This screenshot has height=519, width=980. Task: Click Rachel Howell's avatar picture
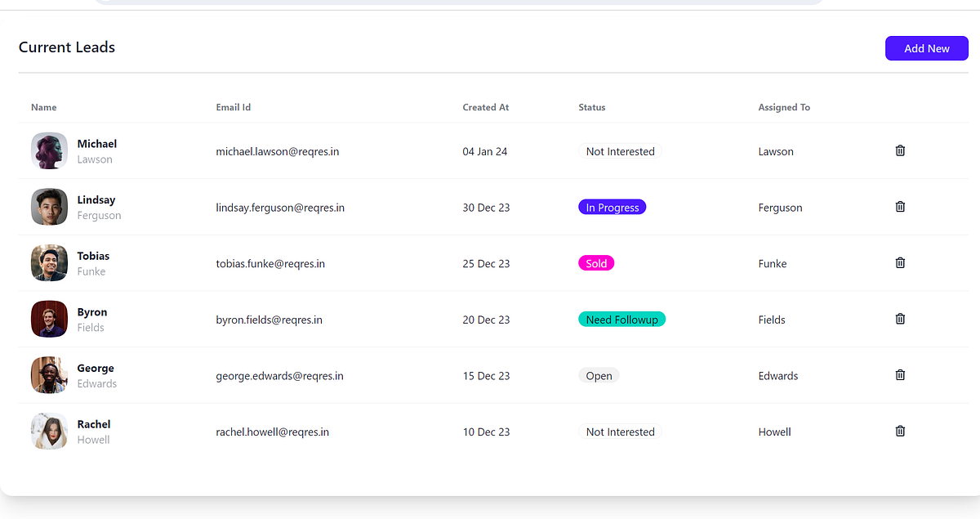[49, 431]
